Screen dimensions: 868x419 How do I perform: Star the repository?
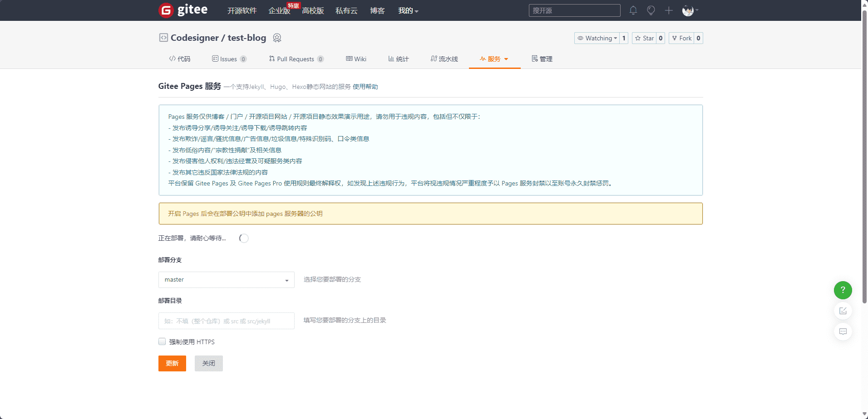[644, 38]
